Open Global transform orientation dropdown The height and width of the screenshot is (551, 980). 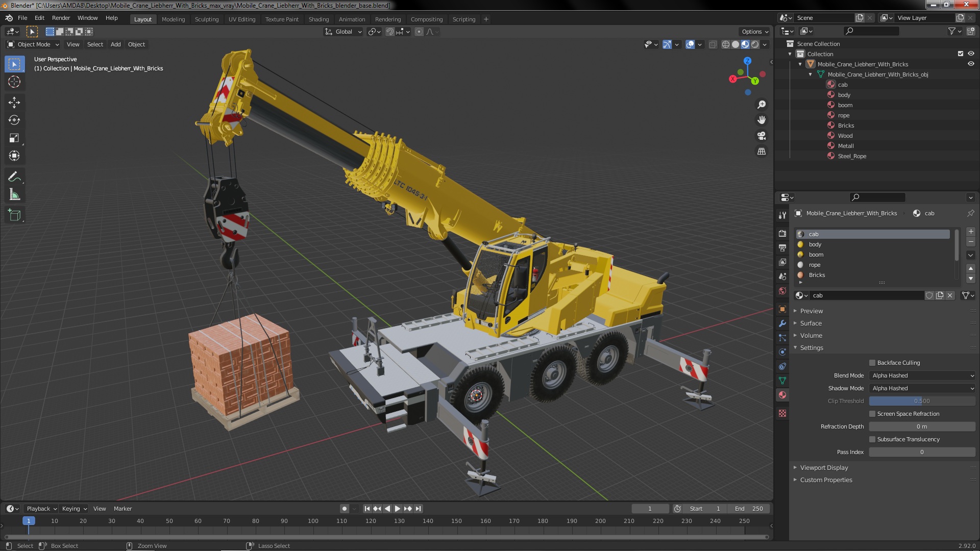coord(343,32)
